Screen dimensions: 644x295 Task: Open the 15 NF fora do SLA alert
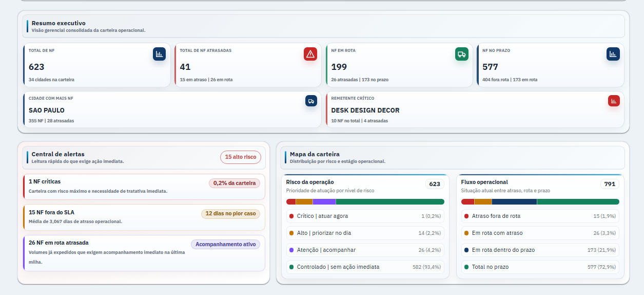144,217
